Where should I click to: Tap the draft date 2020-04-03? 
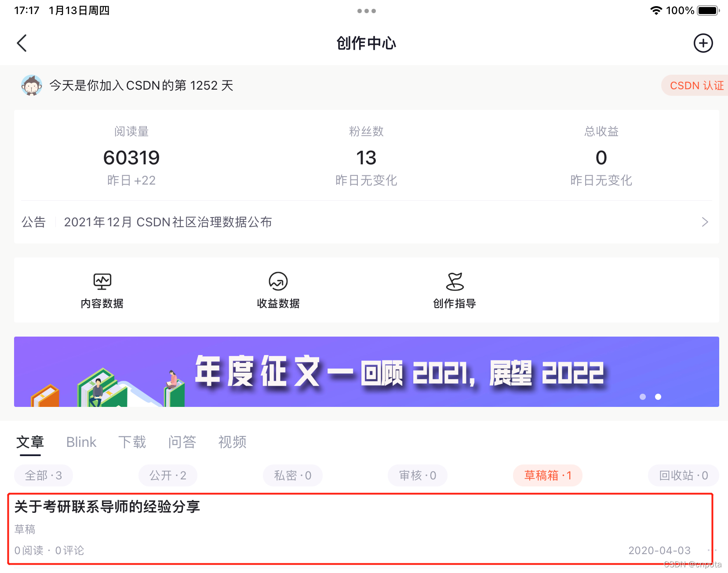click(659, 550)
